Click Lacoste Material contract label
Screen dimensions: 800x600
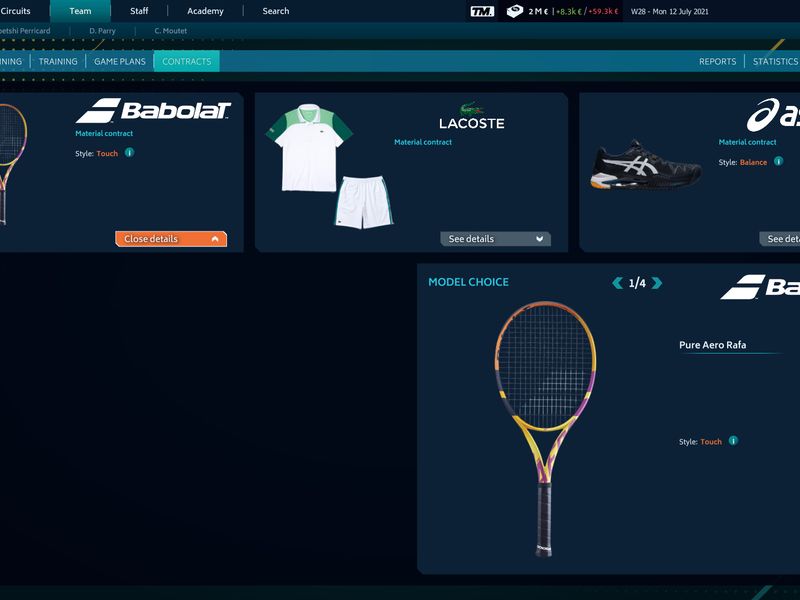pos(423,142)
